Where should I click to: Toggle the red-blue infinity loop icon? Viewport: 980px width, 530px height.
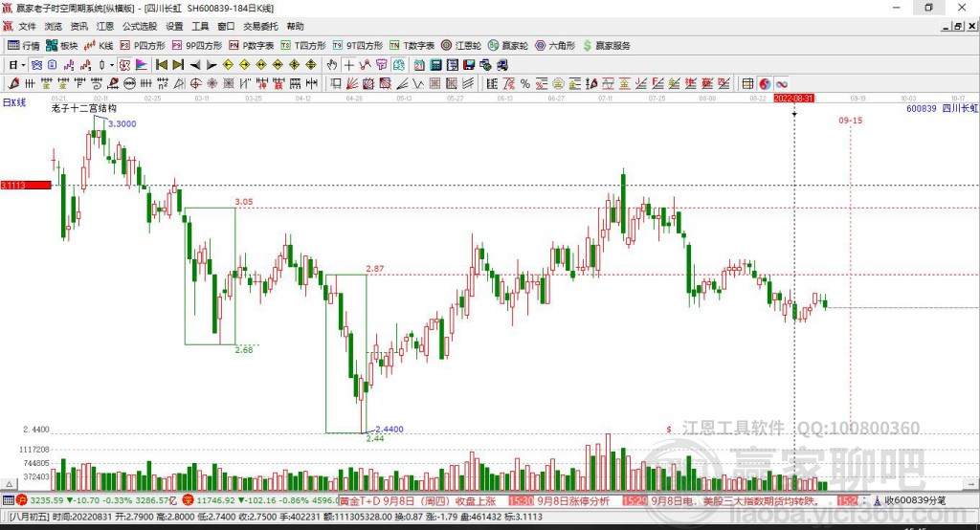point(782,84)
